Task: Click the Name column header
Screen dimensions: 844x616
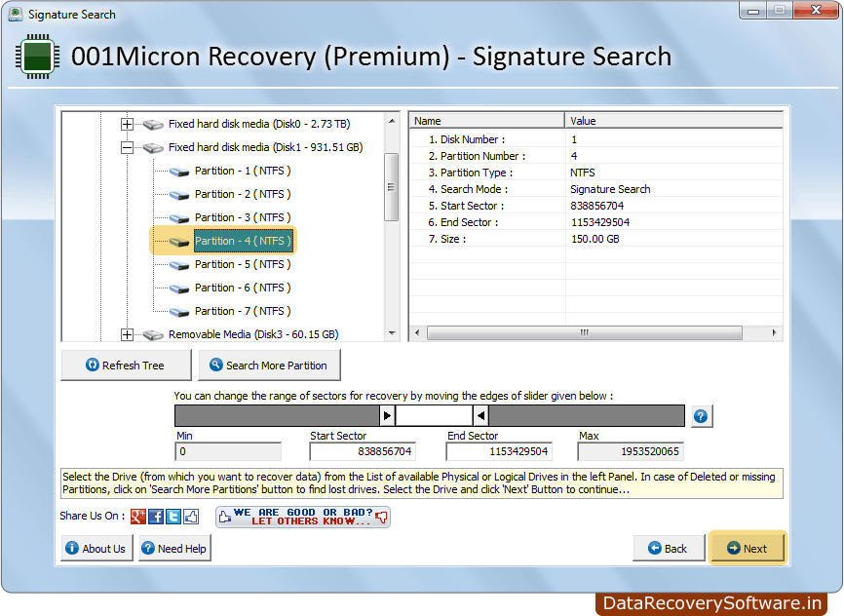Action: (x=486, y=121)
